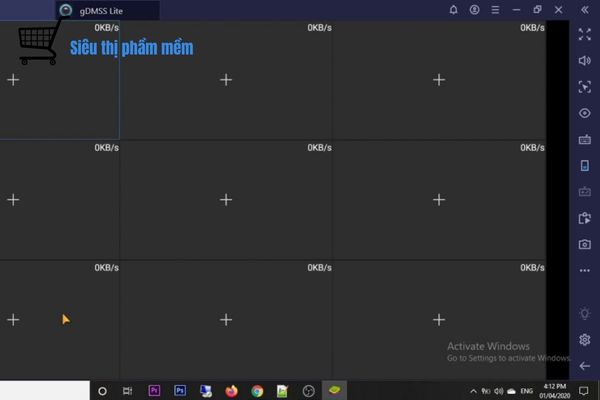Open Firefox from the taskbar
The image size is (600, 400).
pos(232,391)
